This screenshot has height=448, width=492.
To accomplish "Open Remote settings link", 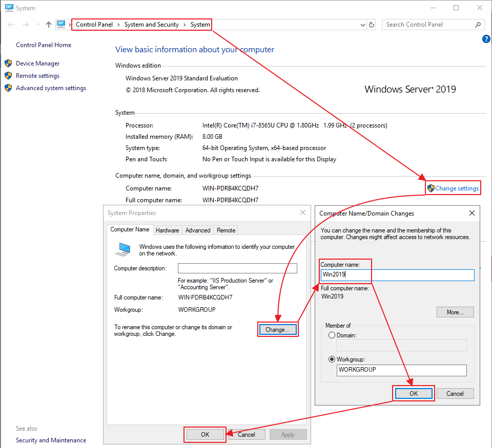I will pyautogui.click(x=37, y=76).
